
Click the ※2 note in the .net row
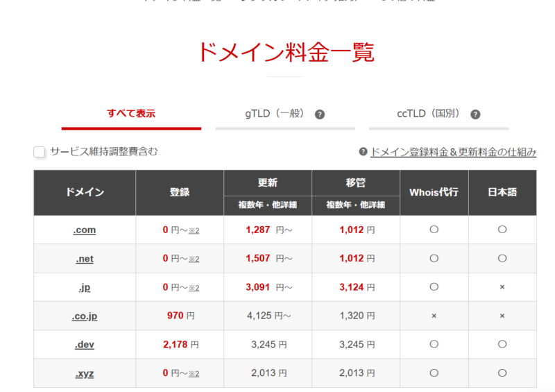pos(194,259)
